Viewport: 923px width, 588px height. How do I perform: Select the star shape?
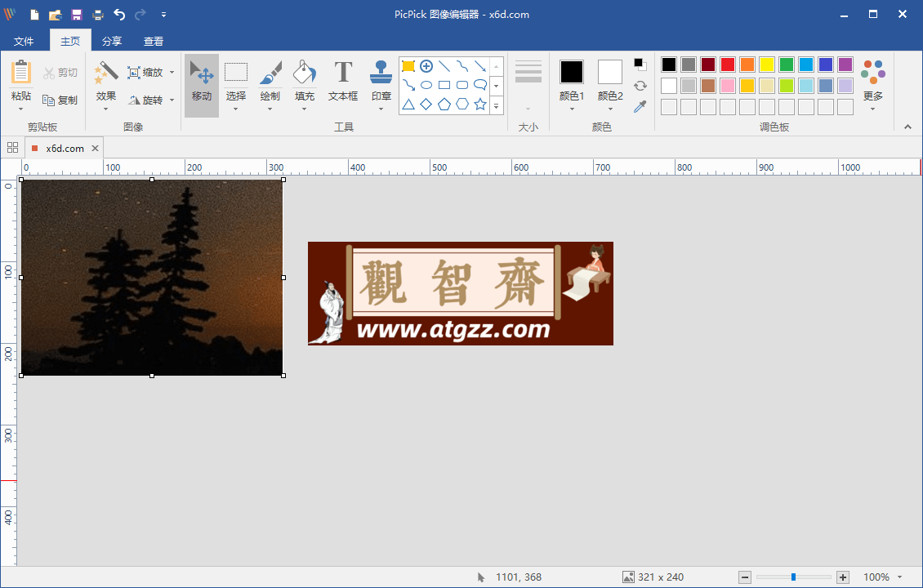coord(480,105)
